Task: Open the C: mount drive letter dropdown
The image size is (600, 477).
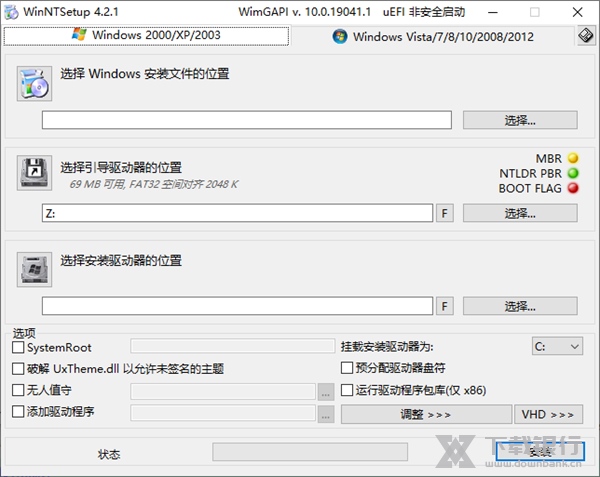Action: tap(557, 346)
